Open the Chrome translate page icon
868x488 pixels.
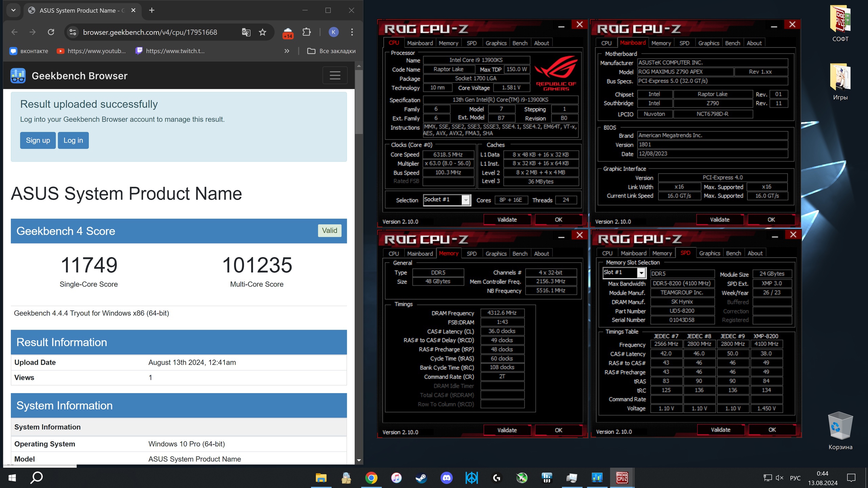click(246, 32)
